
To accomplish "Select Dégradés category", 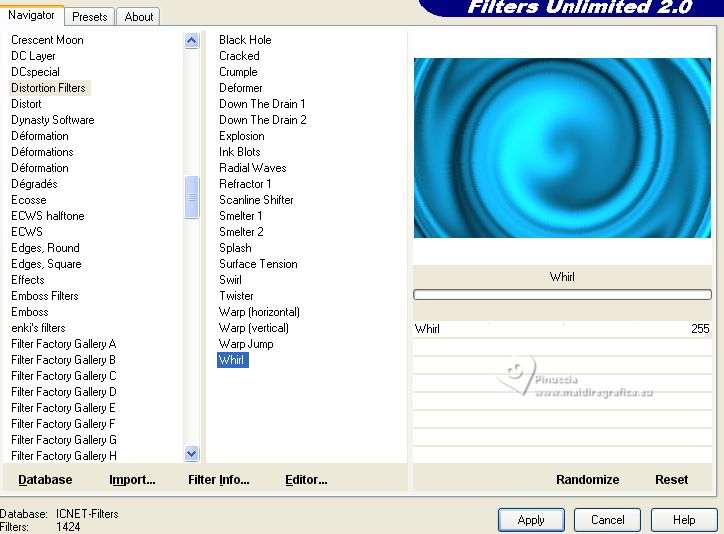I will click(x=34, y=184).
